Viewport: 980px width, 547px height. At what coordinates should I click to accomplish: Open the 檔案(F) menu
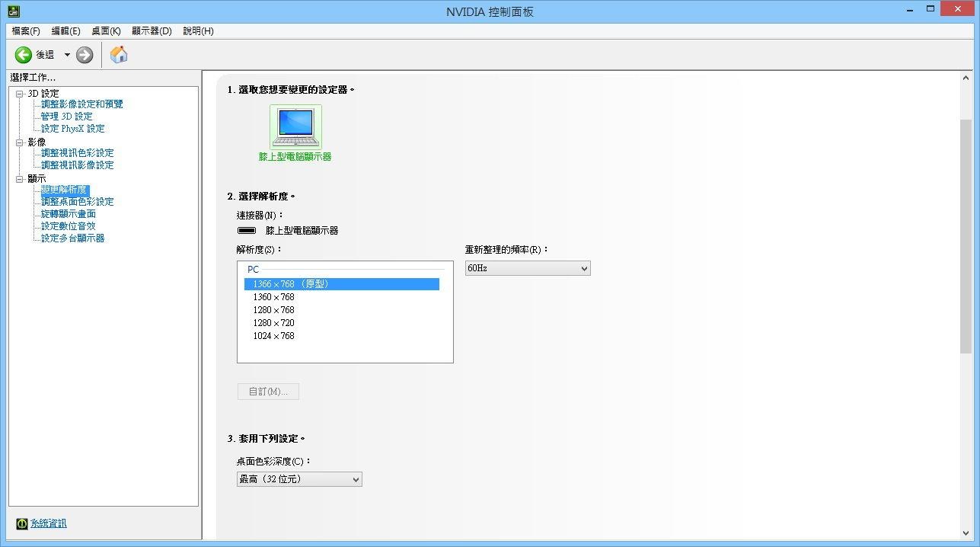click(x=26, y=31)
